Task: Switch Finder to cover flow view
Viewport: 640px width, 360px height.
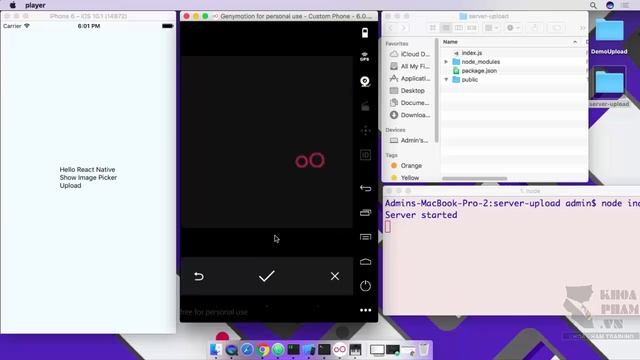Action: point(472,28)
